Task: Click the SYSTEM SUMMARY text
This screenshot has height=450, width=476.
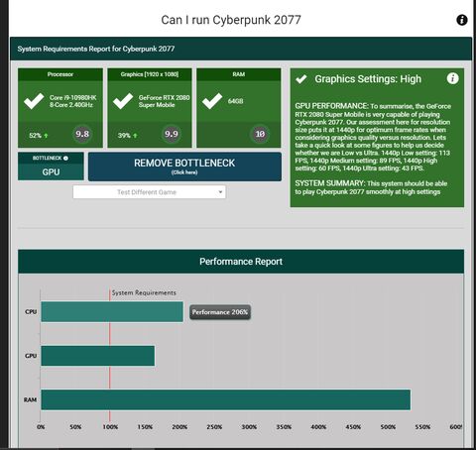Action: click(371, 187)
